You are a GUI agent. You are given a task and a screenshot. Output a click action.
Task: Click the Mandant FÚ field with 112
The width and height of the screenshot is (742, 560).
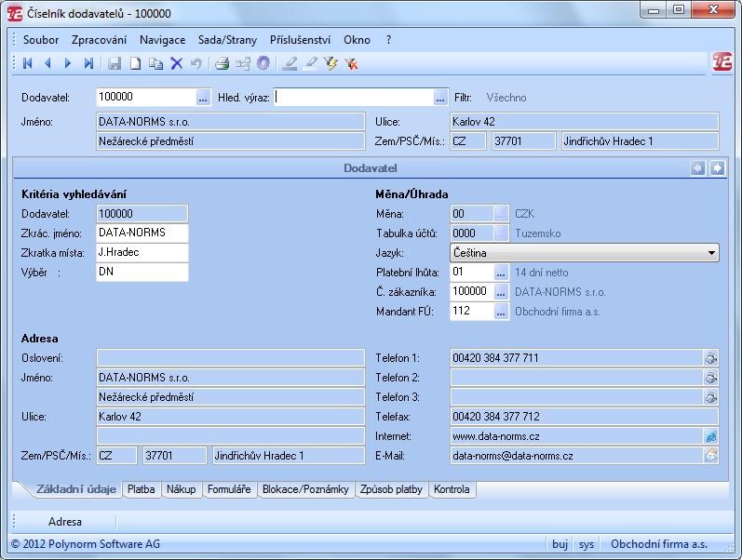[472, 312]
